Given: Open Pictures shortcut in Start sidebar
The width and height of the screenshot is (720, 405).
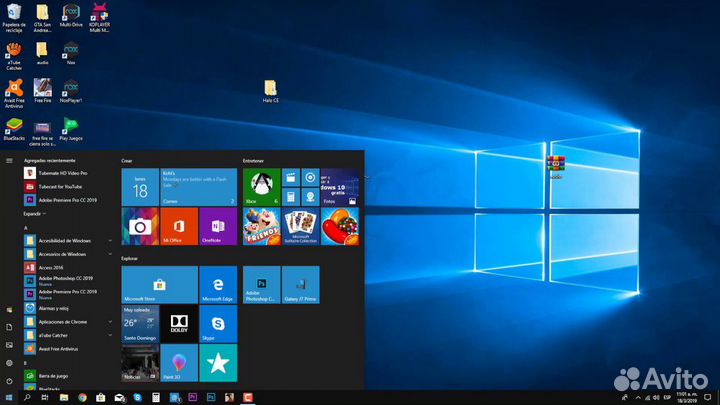Looking at the screenshot, I should pos(9,345).
